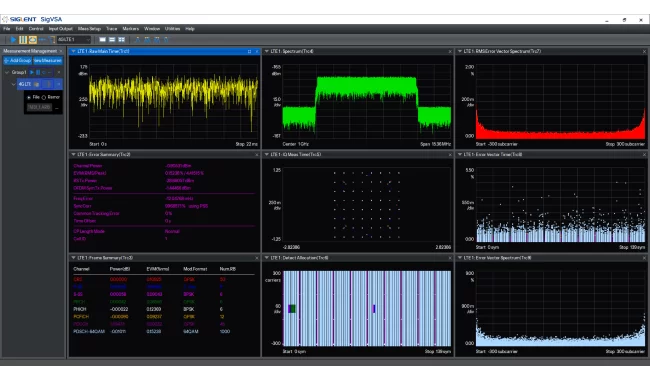Close the RMS Error Vector Spectrum panel
650x380 pixels.
click(644, 51)
